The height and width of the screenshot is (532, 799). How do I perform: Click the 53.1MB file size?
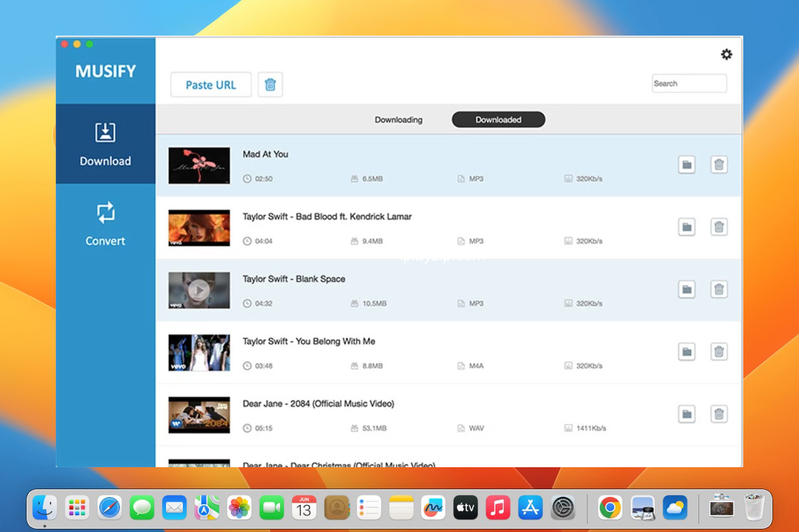(374, 428)
